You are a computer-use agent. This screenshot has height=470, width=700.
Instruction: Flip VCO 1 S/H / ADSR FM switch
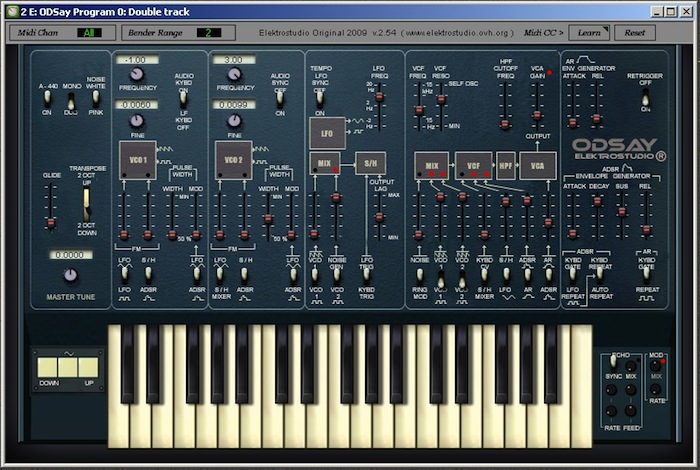[x=148, y=274]
